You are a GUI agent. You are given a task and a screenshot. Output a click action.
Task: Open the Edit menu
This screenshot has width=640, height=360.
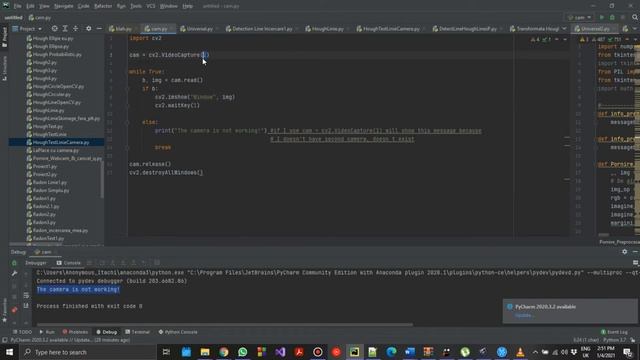(x=30, y=6)
